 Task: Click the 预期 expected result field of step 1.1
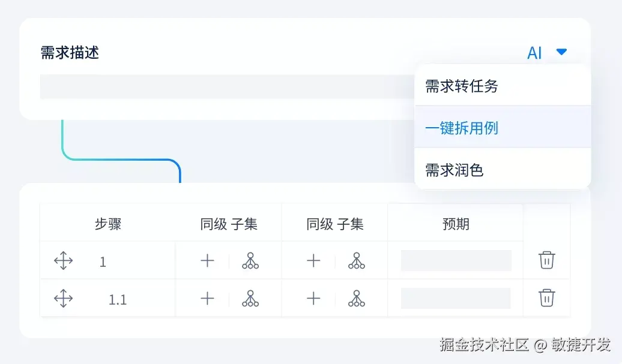[x=455, y=298]
